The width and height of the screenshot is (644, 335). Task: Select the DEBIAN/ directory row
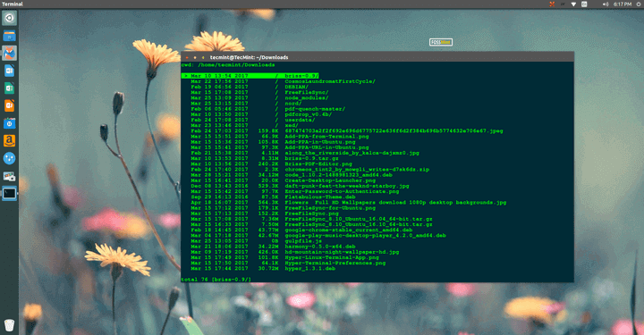[250, 87]
